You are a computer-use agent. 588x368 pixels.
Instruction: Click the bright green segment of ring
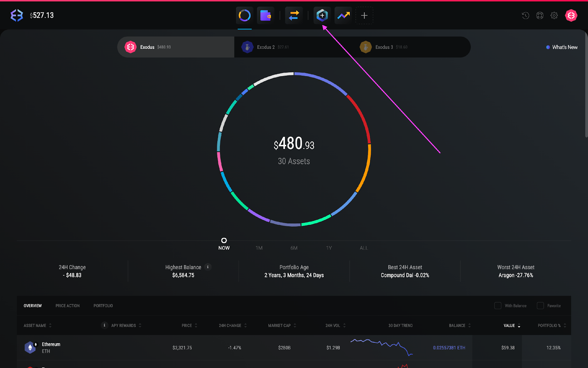[x=317, y=220]
